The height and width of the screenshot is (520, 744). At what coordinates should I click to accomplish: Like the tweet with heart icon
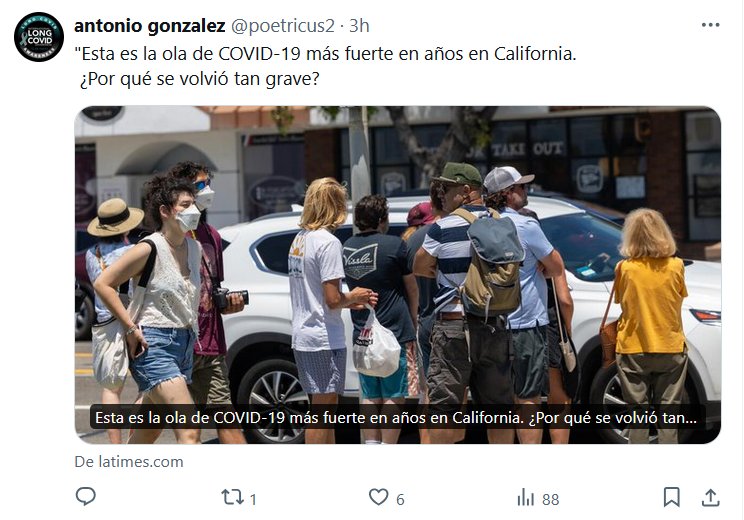379,497
